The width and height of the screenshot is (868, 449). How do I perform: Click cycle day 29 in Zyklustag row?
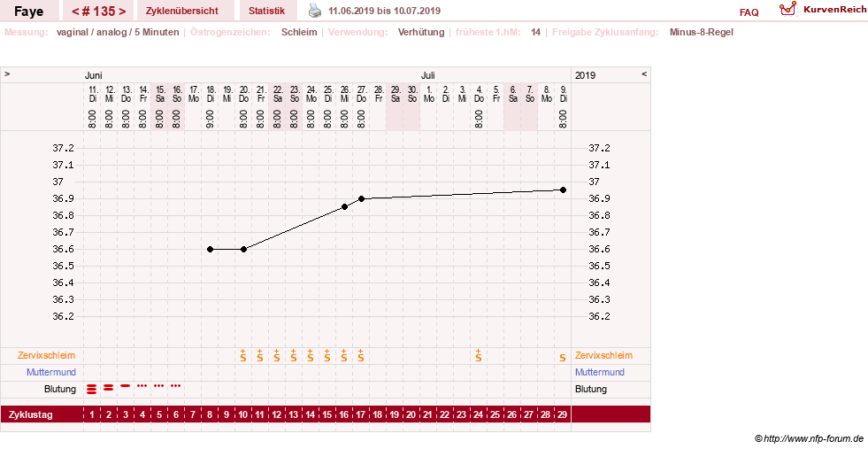pos(563,414)
